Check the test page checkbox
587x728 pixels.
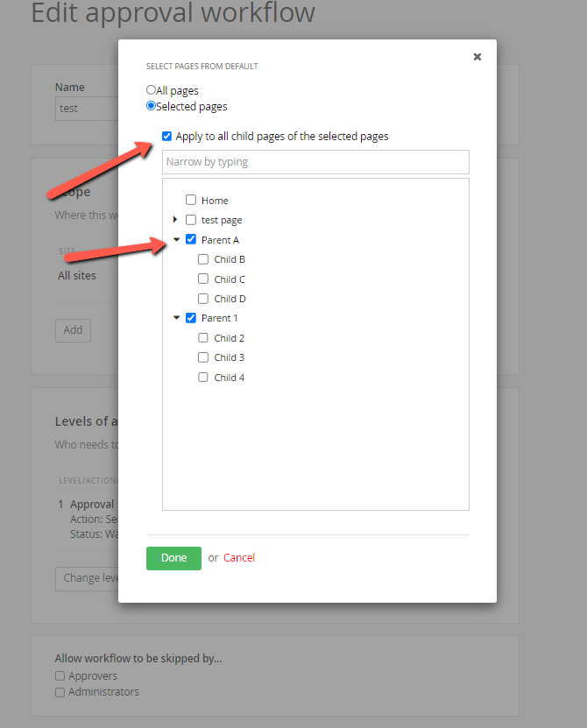[191, 220]
